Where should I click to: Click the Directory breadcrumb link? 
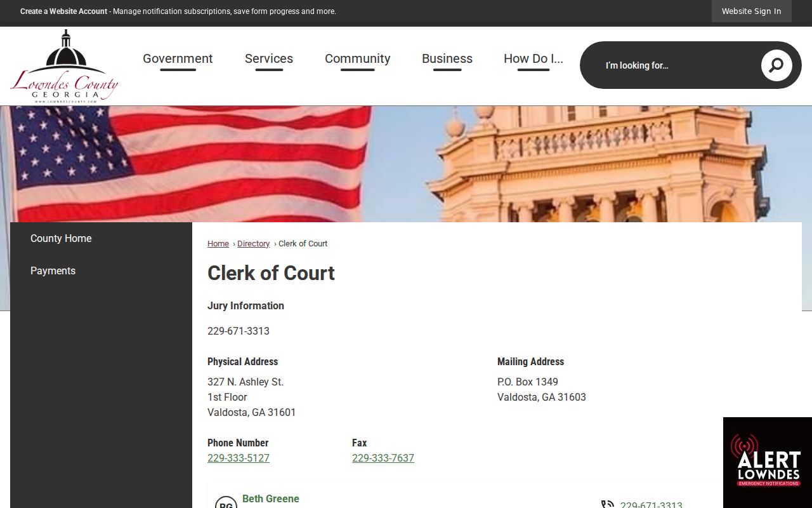coord(253,244)
